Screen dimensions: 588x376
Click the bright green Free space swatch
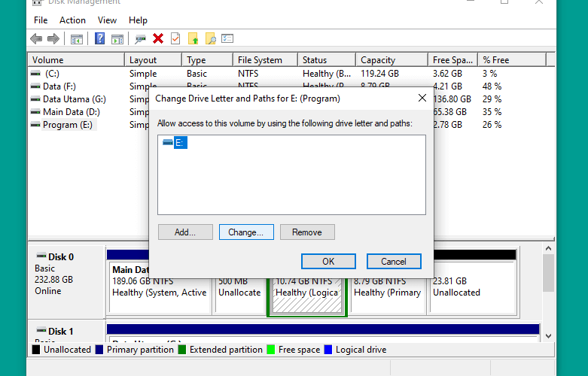point(271,350)
